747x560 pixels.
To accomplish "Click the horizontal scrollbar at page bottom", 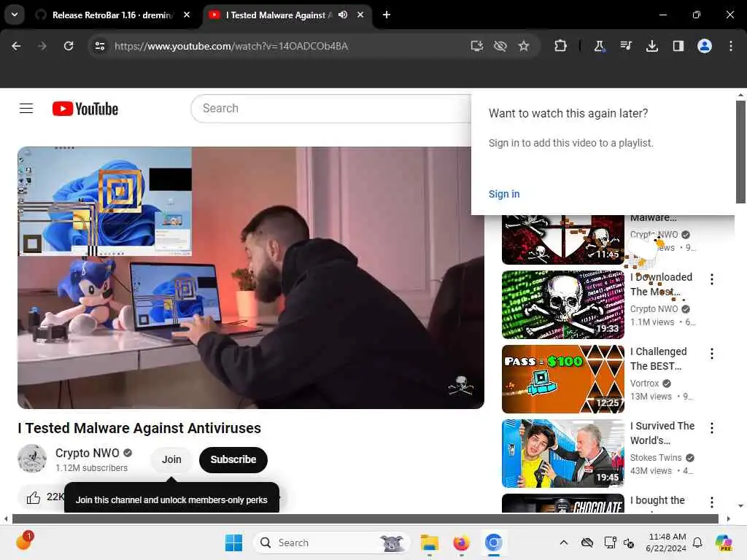I will (x=365, y=518).
